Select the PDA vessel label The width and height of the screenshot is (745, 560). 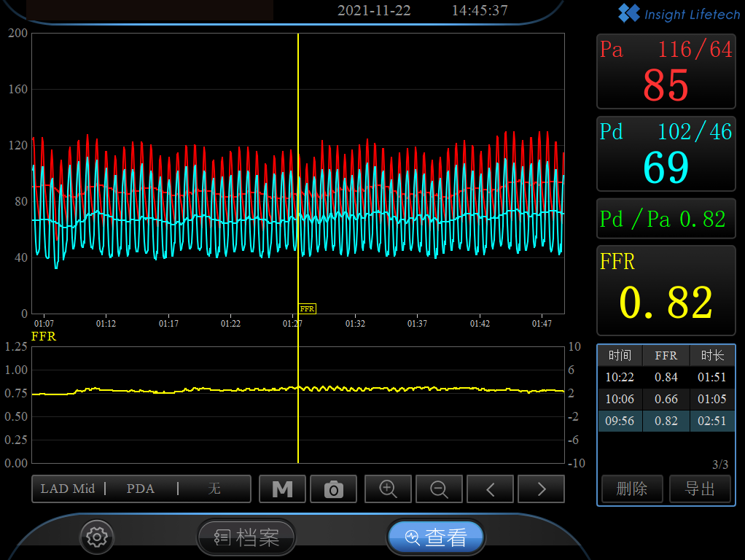point(141,489)
